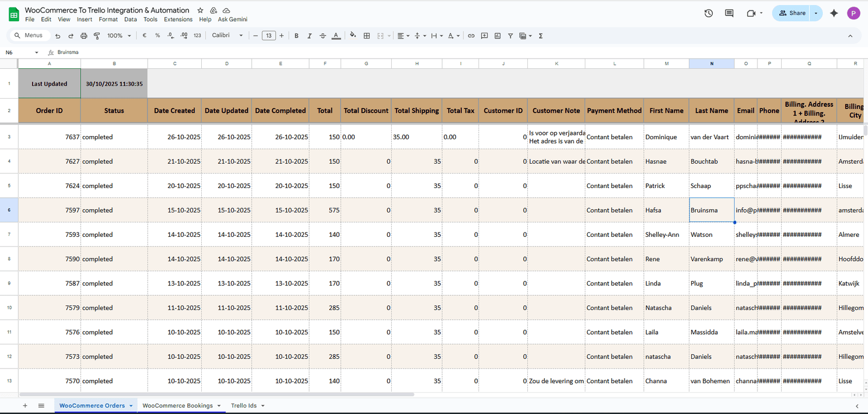The image size is (868, 414).
Task: Click the font size field showing 13
Action: pos(269,36)
